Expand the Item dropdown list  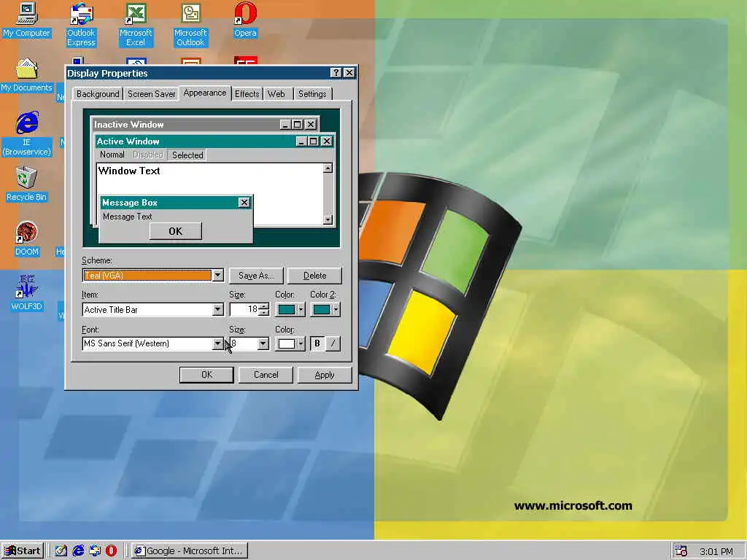point(217,309)
